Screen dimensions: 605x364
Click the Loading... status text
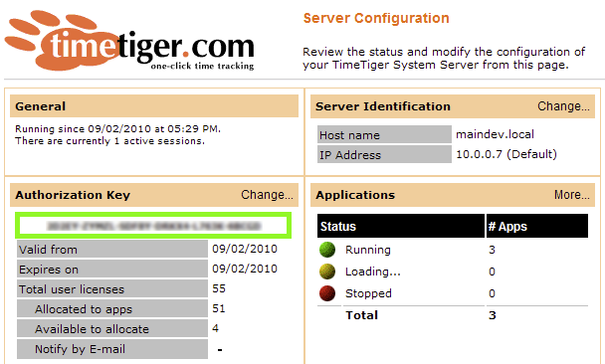coord(373,272)
